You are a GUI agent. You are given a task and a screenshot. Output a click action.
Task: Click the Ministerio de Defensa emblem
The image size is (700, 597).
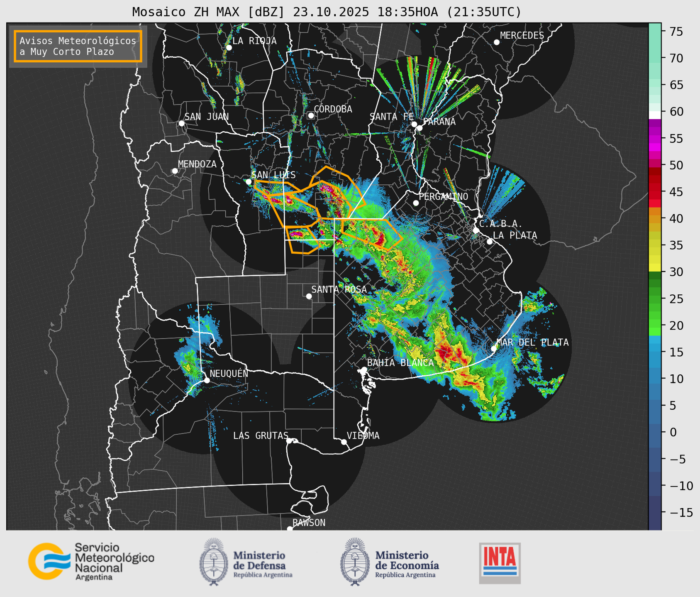(x=213, y=562)
